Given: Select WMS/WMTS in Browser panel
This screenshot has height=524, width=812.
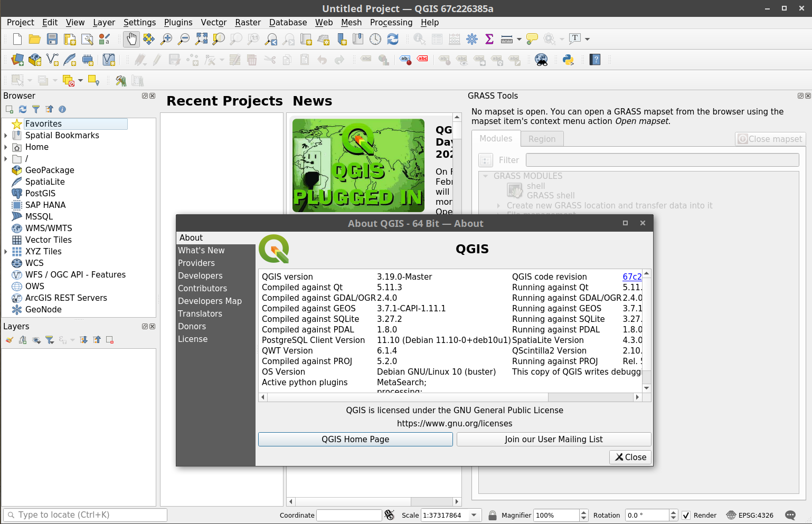Looking at the screenshot, I should pos(49,228).
